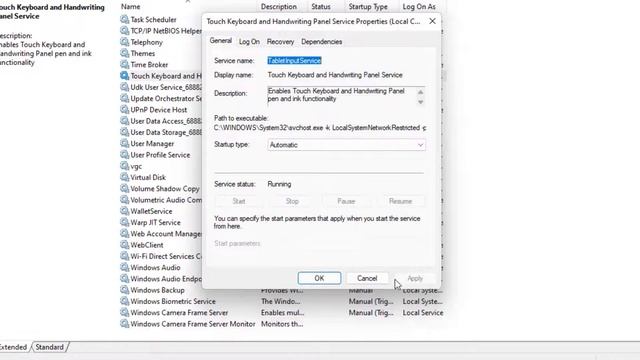The width and height of the screenshot is (640, 360).
Task: Click the gear icon beside Warp JIT Service
Action: 124,222
